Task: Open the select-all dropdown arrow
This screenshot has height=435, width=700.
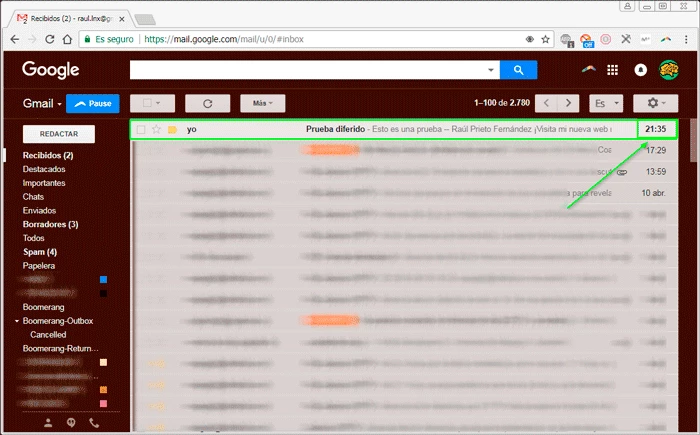Action: [x=158, y=103]
